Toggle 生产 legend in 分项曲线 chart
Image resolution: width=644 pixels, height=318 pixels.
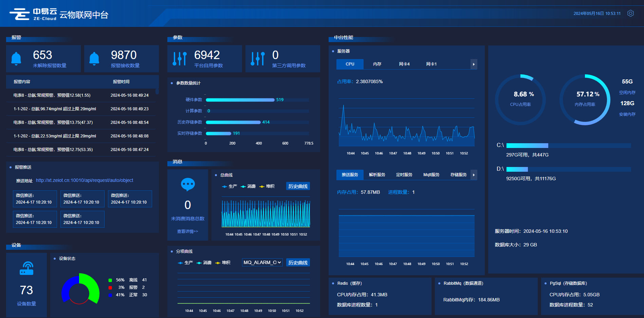click(x=185, y=263)
